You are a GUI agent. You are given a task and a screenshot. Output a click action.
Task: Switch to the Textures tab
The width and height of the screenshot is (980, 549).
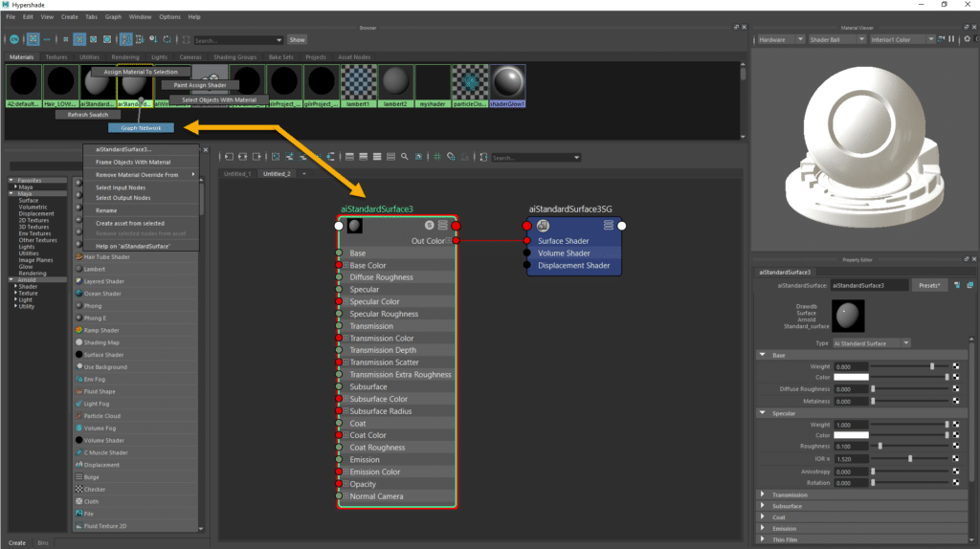56,56
